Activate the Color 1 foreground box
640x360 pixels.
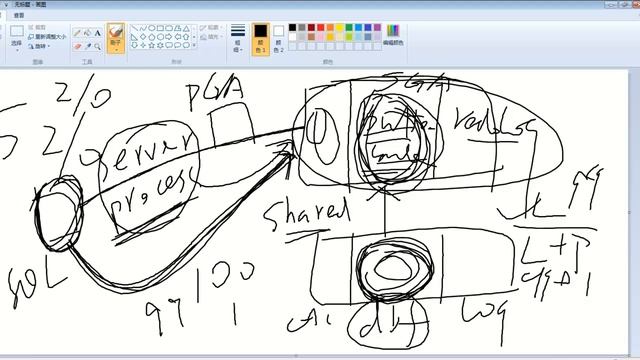pyautogui.click(x=260, y=39)
